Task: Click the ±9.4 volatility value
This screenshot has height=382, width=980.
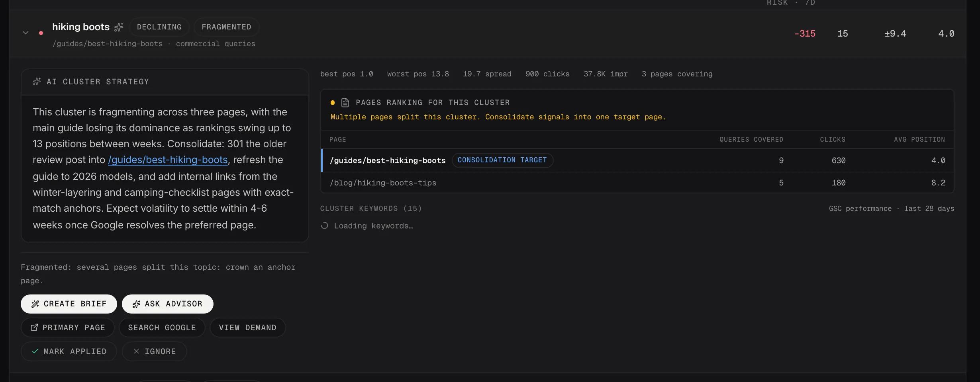Action: pos(895,33)
